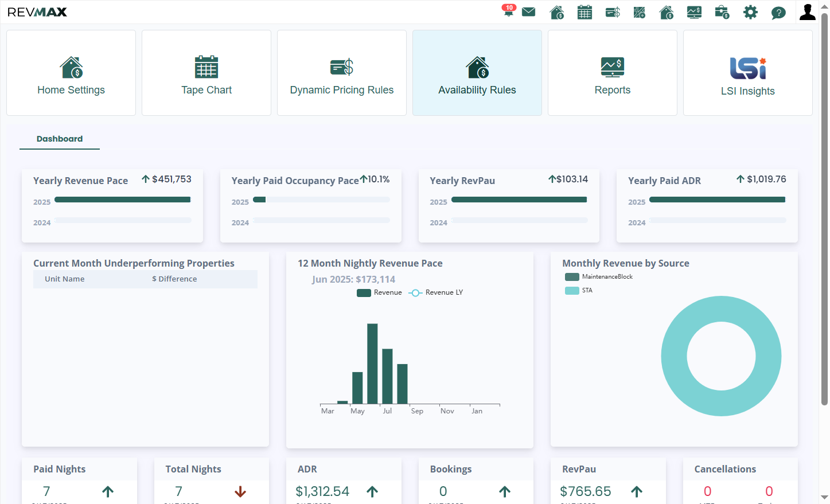
Task: Open the notifications bell showing 10
Action: click(508, 11)
